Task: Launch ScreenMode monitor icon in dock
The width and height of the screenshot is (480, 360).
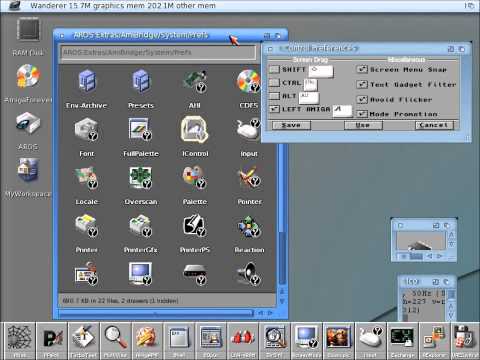Action: pos(307,340)
